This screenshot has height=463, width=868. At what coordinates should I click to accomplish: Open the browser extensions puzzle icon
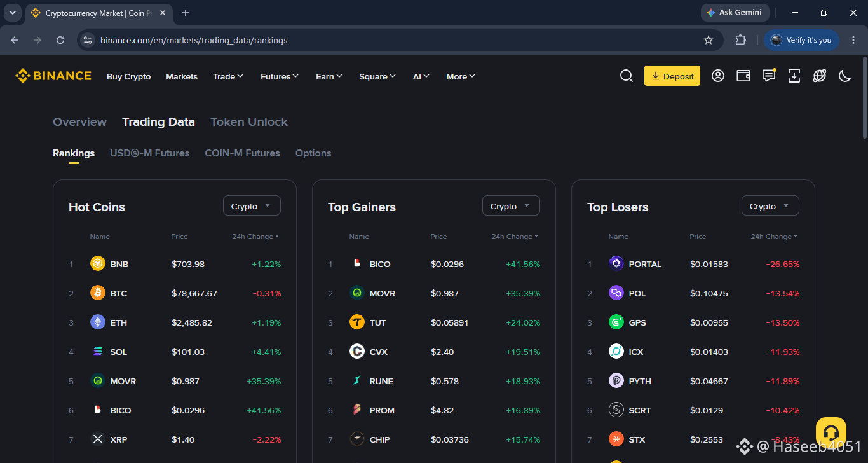pyautogui.click(x=740, y=40)
